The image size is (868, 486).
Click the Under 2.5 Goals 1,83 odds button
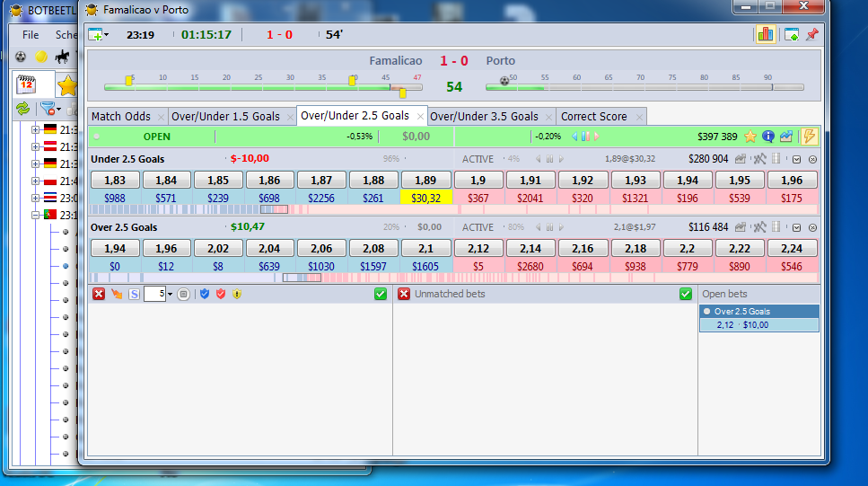pos(115,180)
